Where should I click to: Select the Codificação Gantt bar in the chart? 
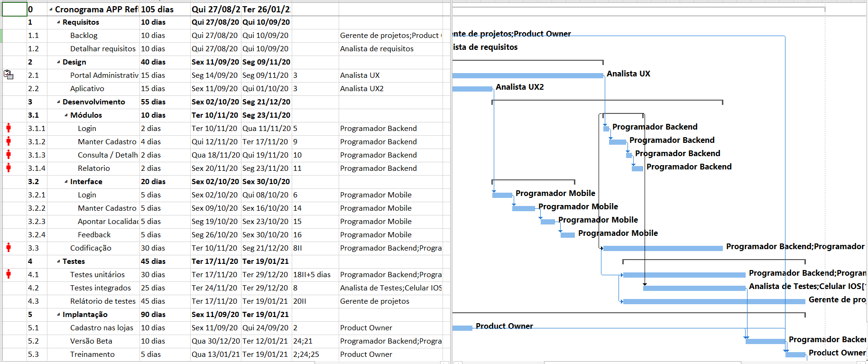(x=663, y=248)
